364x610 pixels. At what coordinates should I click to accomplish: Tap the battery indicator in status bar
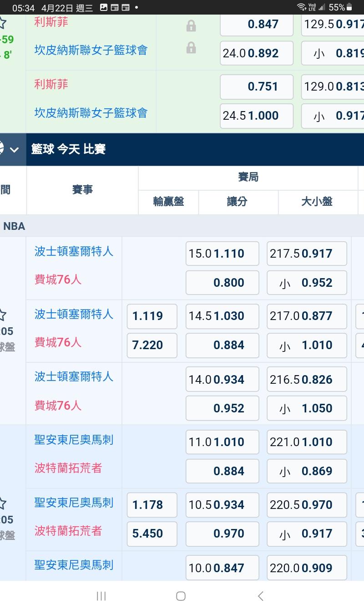point(349,7)
